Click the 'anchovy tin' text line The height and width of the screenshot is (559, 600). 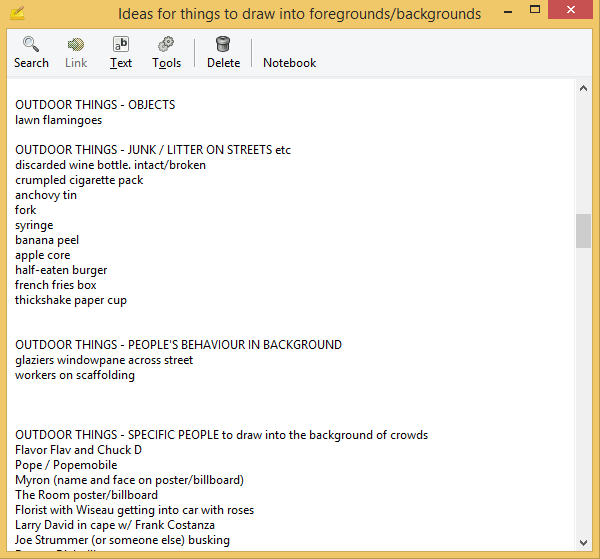tap(46, 195)
